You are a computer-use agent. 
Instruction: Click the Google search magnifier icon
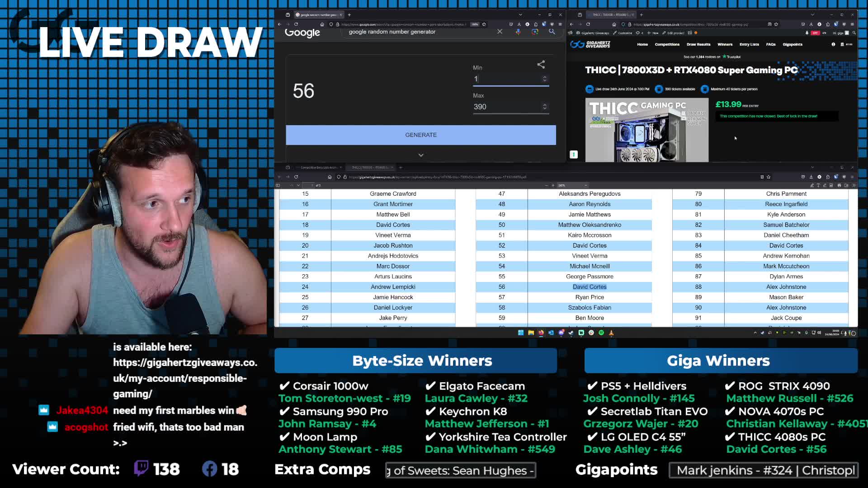pyautogui.click(x=552, y=32)
